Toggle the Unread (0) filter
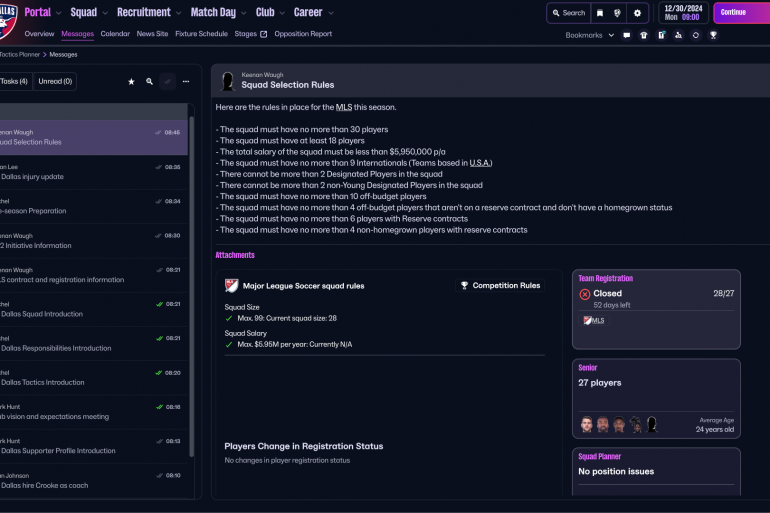 (54, 82)
